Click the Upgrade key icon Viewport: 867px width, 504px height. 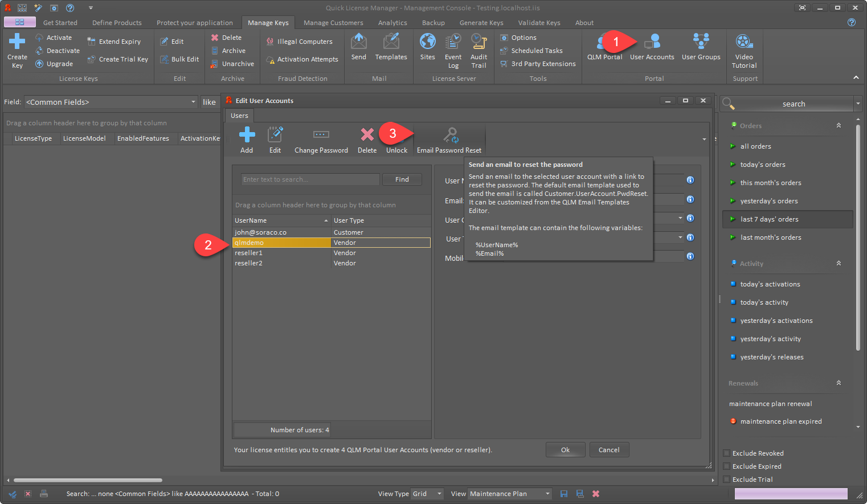coord(39,64)
